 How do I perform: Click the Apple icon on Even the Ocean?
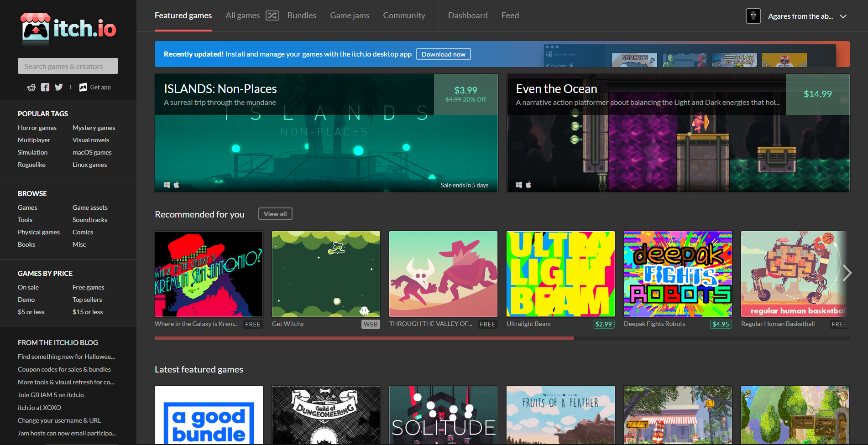528,185
